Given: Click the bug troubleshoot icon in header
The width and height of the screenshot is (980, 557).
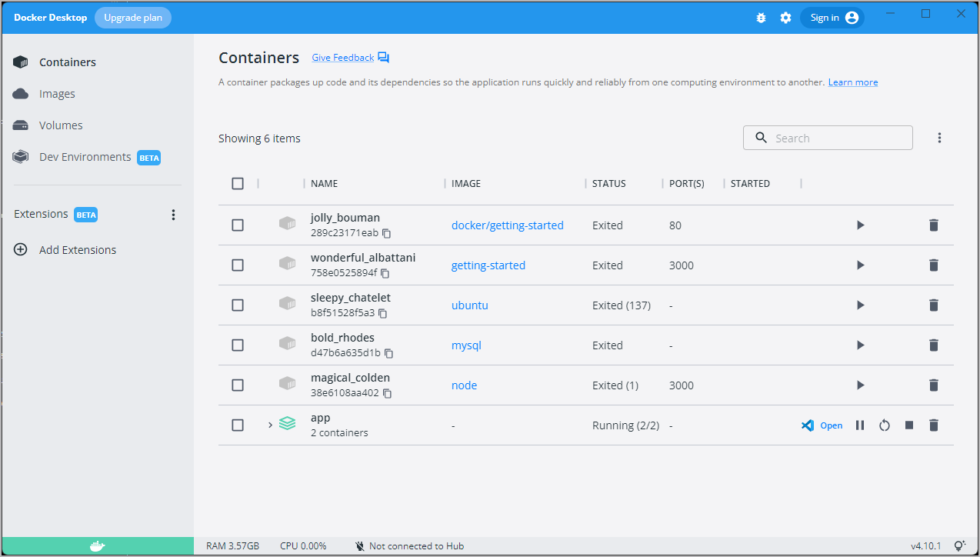Looking at the screenshot, I should click(x=761, y=18).
